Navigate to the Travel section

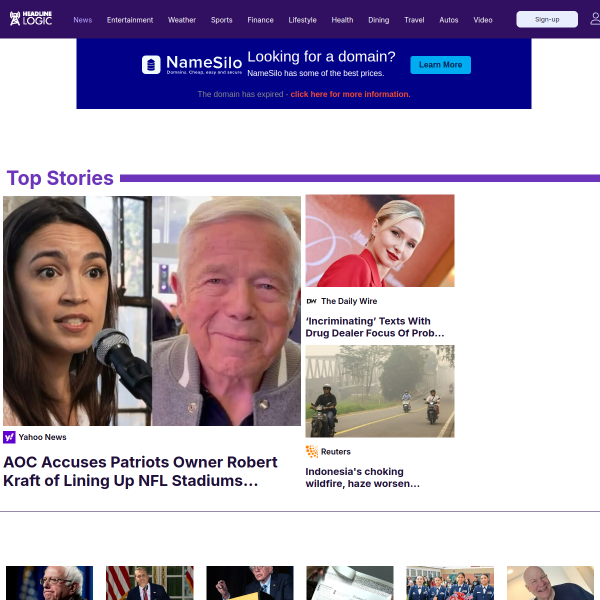click(414, 20)
